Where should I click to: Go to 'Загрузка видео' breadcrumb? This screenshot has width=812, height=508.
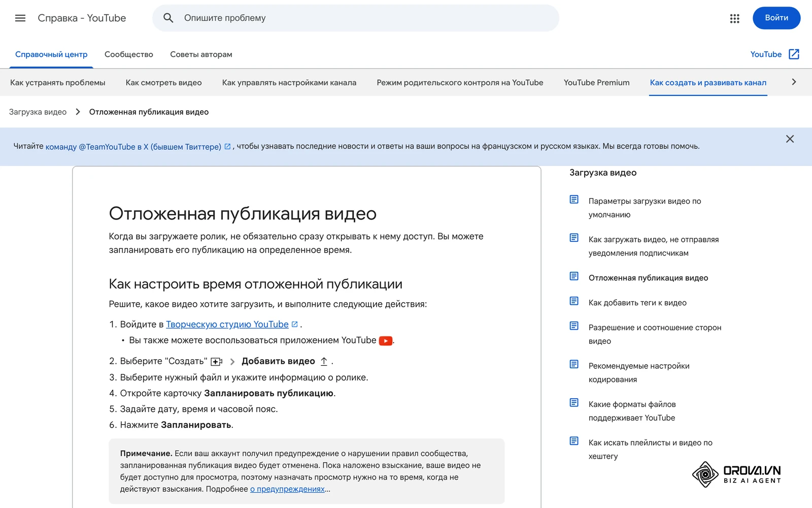[x=38, y=112]
